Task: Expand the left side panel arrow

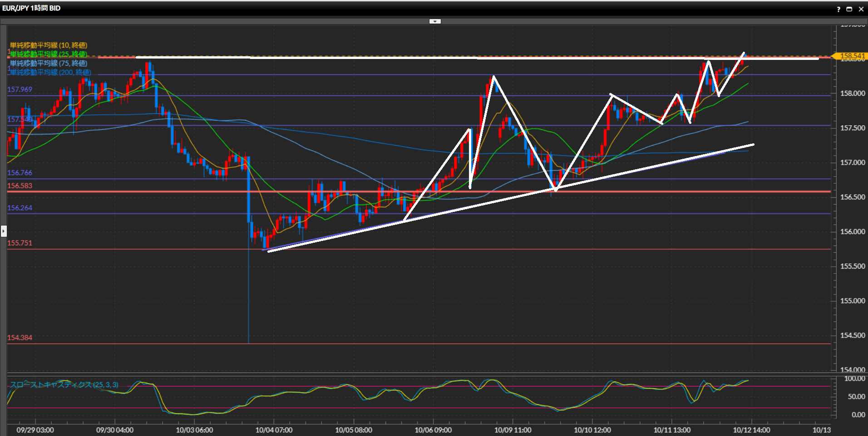Action: [x=4, y=231]
